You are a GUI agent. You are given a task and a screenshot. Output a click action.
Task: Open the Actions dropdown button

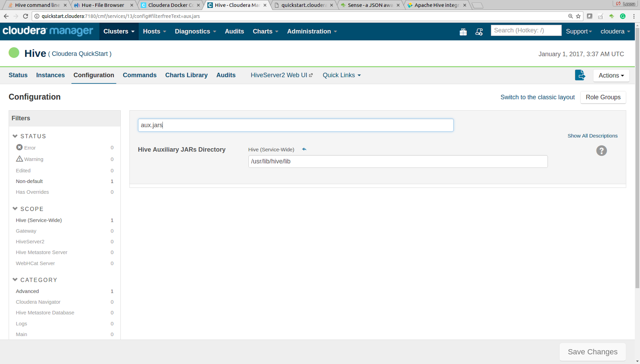coord(611,75)
